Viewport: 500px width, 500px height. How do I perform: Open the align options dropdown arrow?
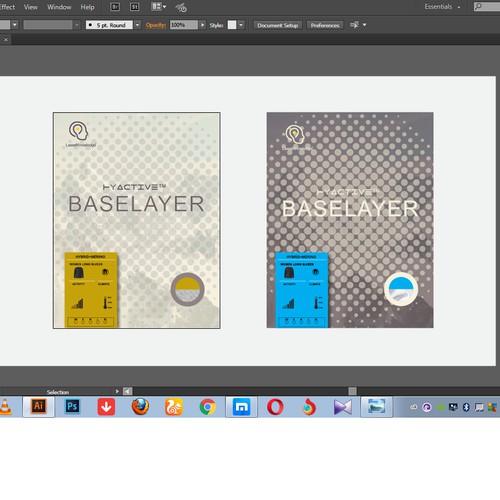tap(364, 25)
